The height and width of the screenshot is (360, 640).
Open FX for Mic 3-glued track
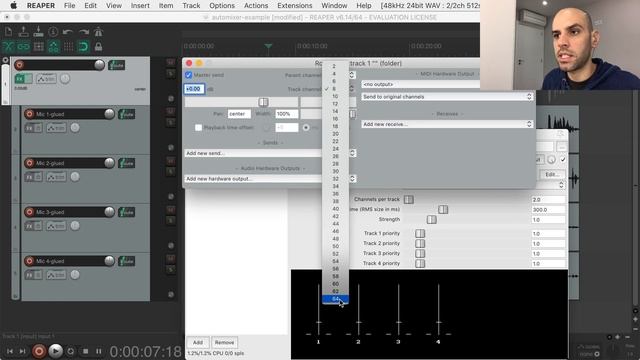pos(29,226)
